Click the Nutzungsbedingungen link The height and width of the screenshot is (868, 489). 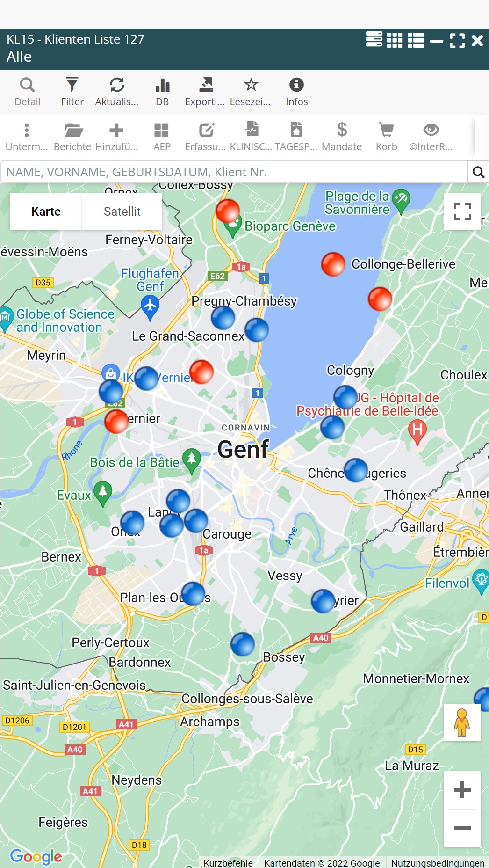coord(438,863)
